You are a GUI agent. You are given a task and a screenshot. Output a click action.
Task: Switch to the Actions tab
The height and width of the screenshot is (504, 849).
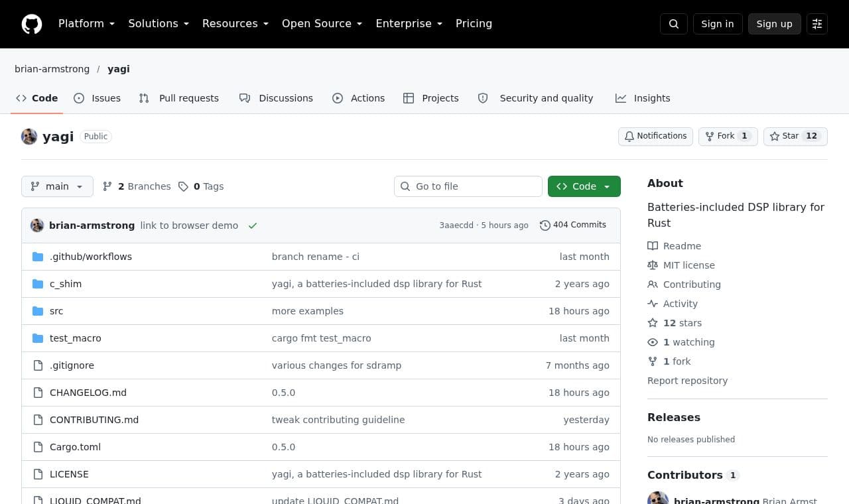click(x=359, y=98)
